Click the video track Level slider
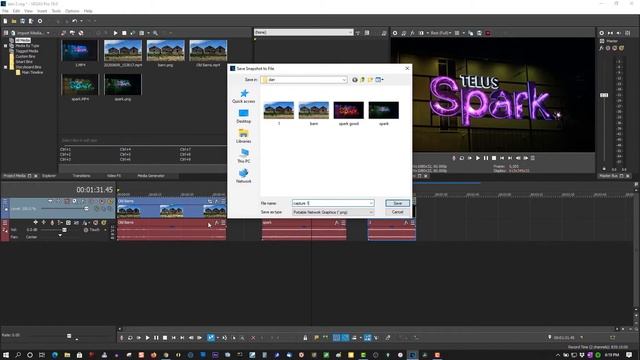The image size is (640, 360). pos(86,209)
